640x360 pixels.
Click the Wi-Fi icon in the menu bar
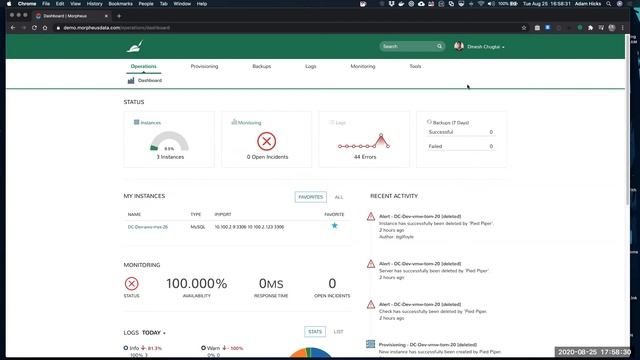pyautogui.click(x=481, y=4)
